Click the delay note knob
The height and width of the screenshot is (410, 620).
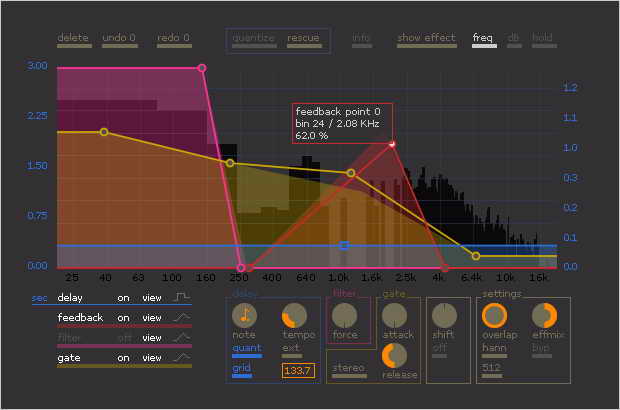[x=245, y=316]
